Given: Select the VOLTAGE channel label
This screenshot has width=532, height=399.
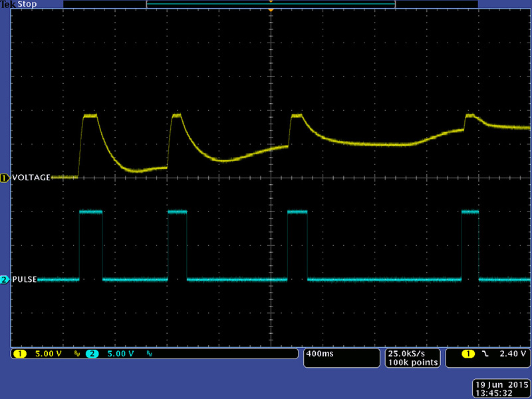Looking at the screenshot, I should pyautogui.click(x=31, y=178).
